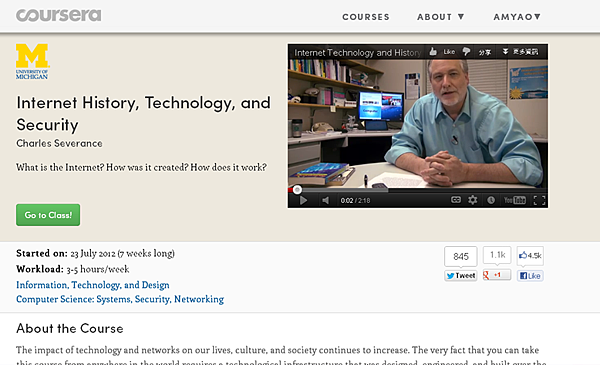Click the video progress bar scrubber

coord(297,189)
